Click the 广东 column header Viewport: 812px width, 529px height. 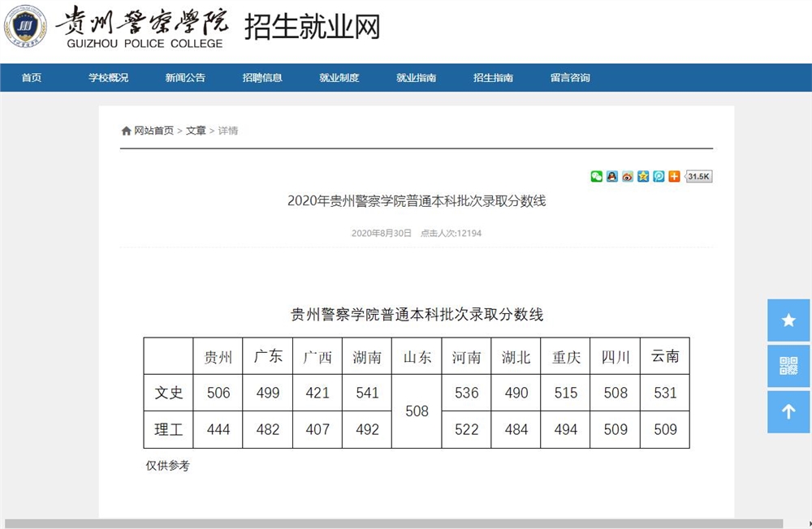click(x=268, y=357)
